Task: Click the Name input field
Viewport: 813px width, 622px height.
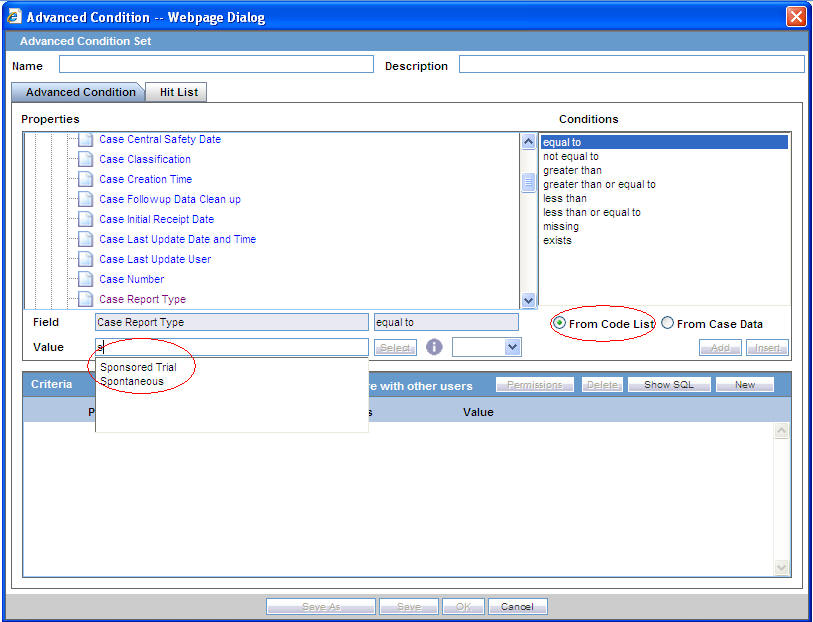Action: (x=216, y=64)
